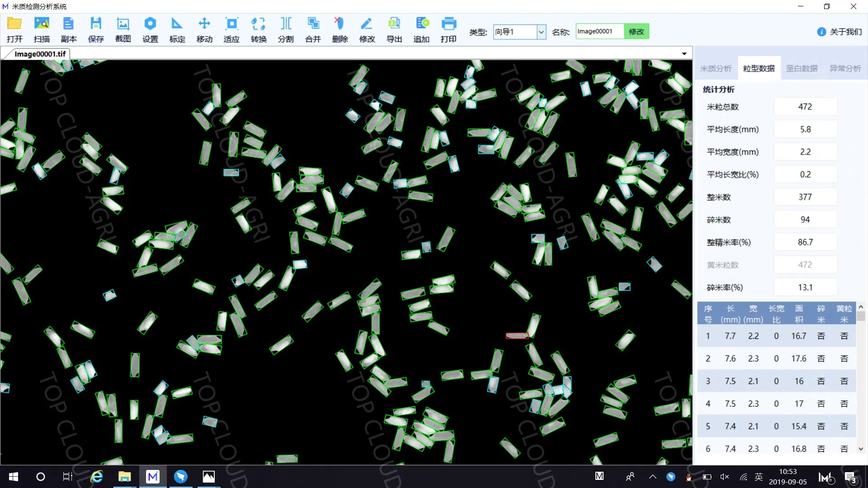Click 整米数 value 377
868x488 pixels.
pyautogui.click(x=805, y=197)
